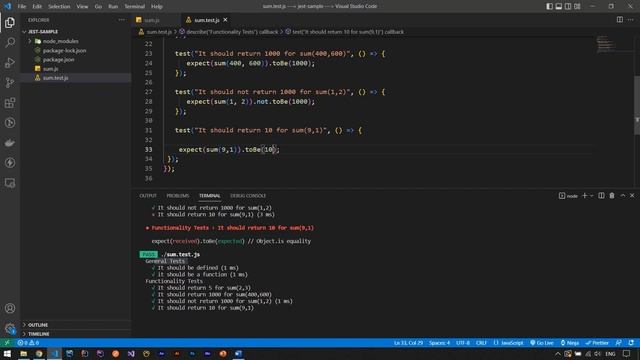Toggle the Panel layout button
The height and width of the screenshot is (360, 640).
[559, 6]
